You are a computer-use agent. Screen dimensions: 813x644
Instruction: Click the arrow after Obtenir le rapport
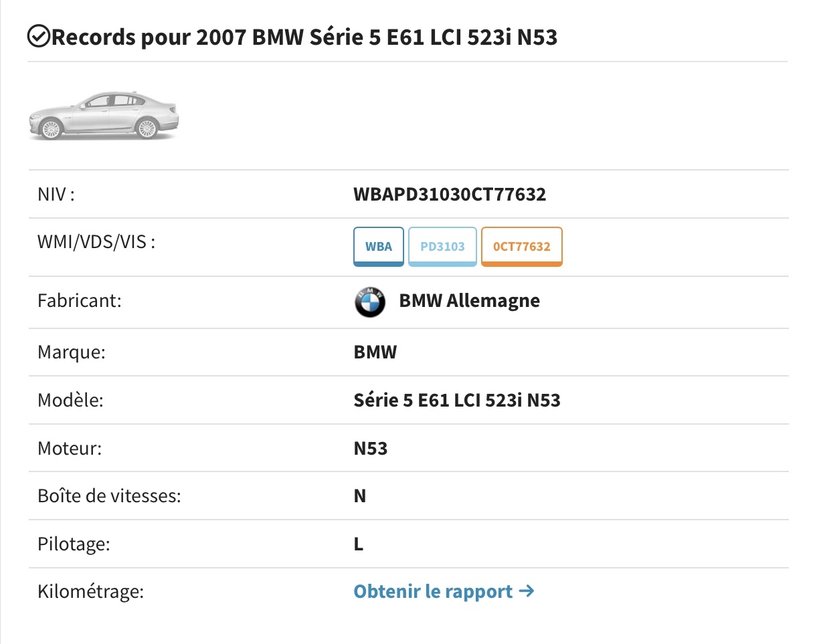(x=527, y=591)
